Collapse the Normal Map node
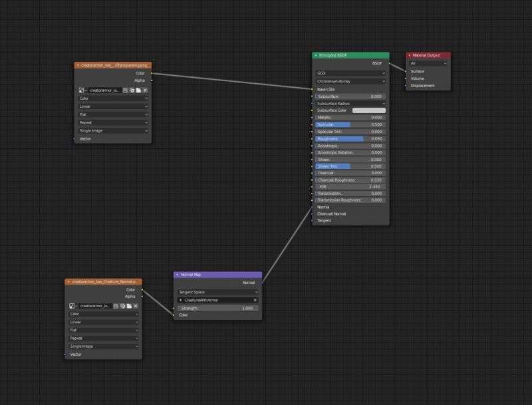The height and width of the screenshot is (405, 532). click(x=176, y=273)
